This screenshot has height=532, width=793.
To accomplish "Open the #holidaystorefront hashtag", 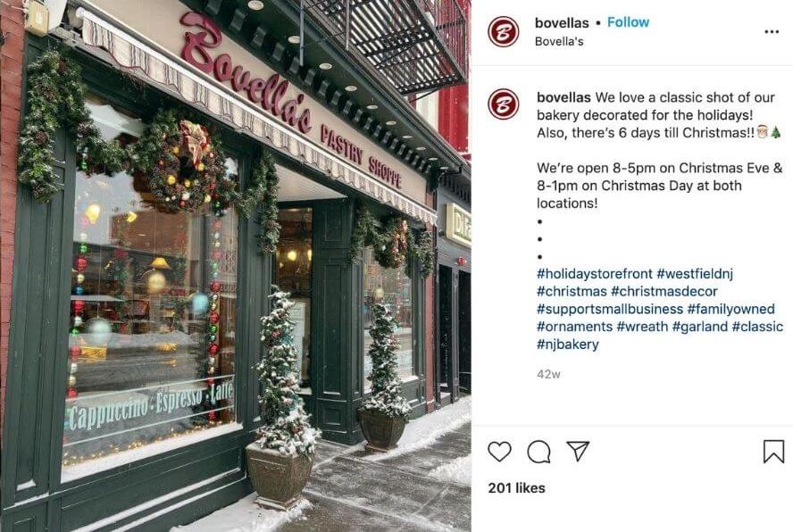I will [x=595, y=274].
